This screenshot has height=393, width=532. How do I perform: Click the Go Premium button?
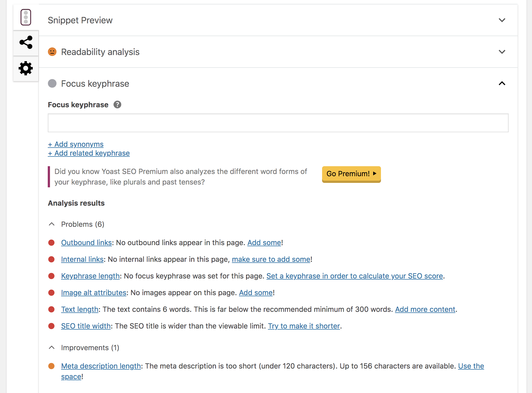click(351, 174)
